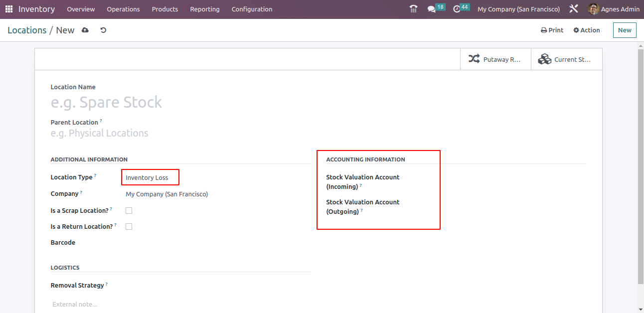Image resolution: width=644 pixels, height=313 pixels.
Task: Go back via Locations breadcrumb link
Action: pyautogui.click(x=27, y=30)
